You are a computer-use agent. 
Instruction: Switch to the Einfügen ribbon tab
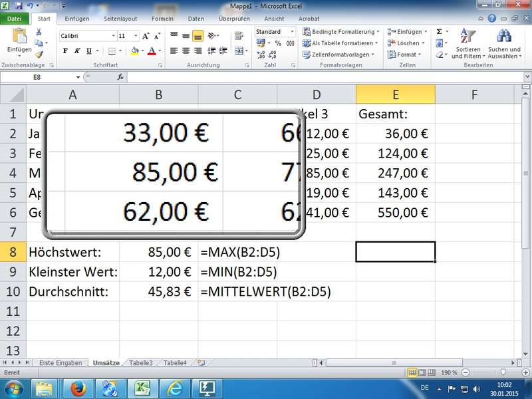pyautogui.click(x=77, y=19)
